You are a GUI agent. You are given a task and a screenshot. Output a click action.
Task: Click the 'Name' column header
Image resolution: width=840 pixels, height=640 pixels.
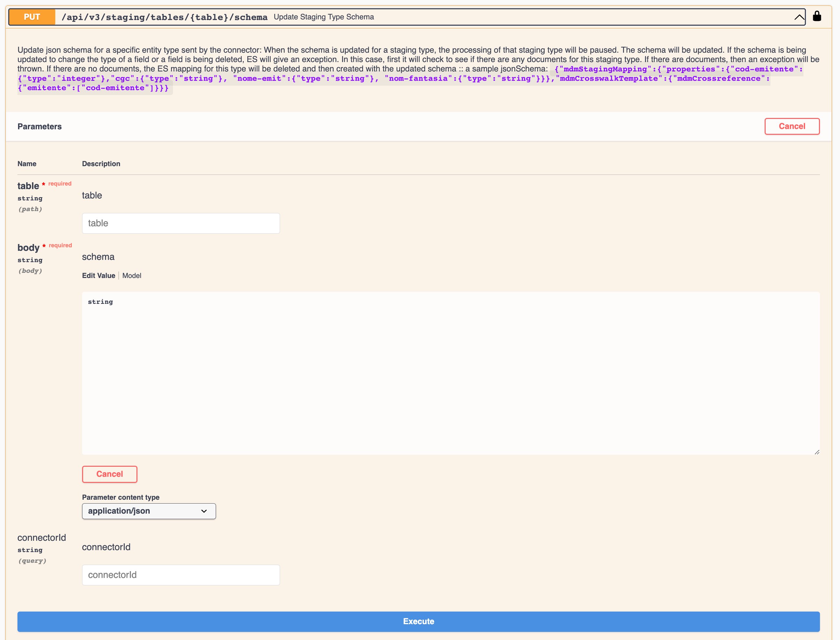tap(27, 164)
